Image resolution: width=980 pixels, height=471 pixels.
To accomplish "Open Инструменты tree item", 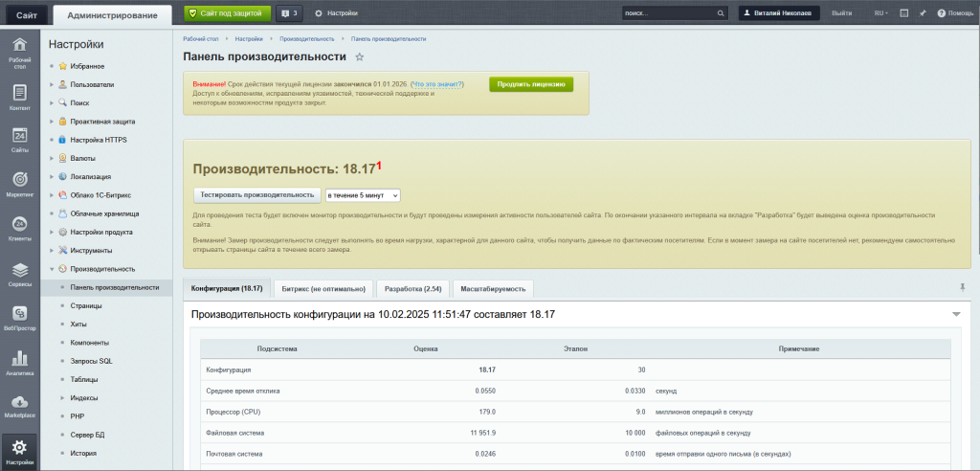I will 91,250.
